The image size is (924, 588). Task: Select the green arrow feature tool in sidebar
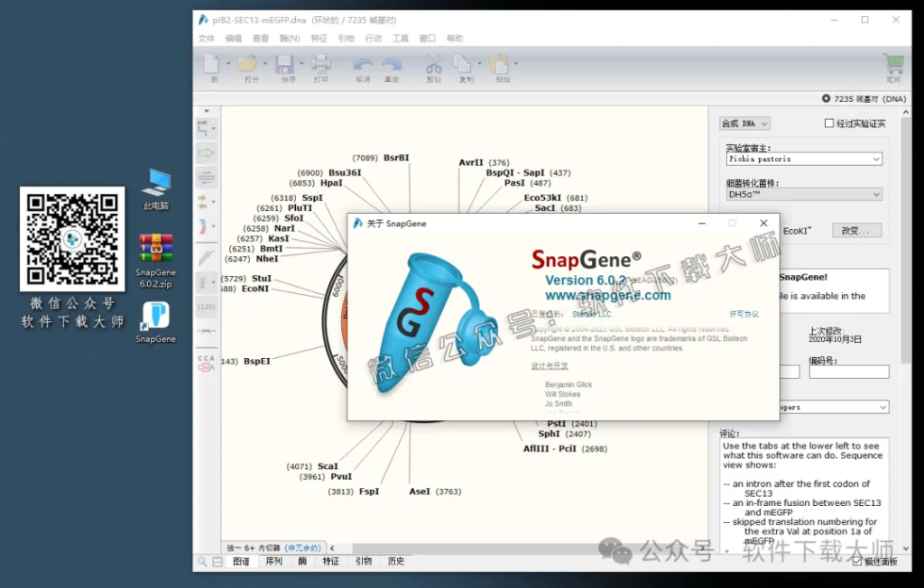coord(206,152)
